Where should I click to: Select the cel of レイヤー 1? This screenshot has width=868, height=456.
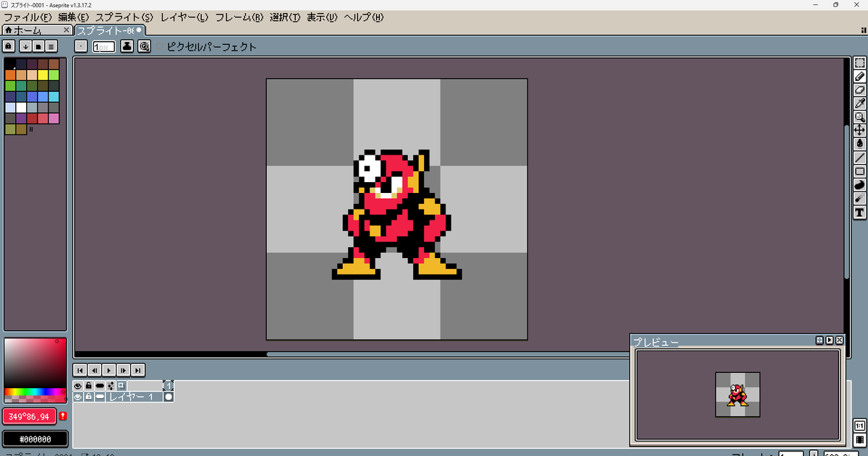pyautogui.click(x=169, y=397)
